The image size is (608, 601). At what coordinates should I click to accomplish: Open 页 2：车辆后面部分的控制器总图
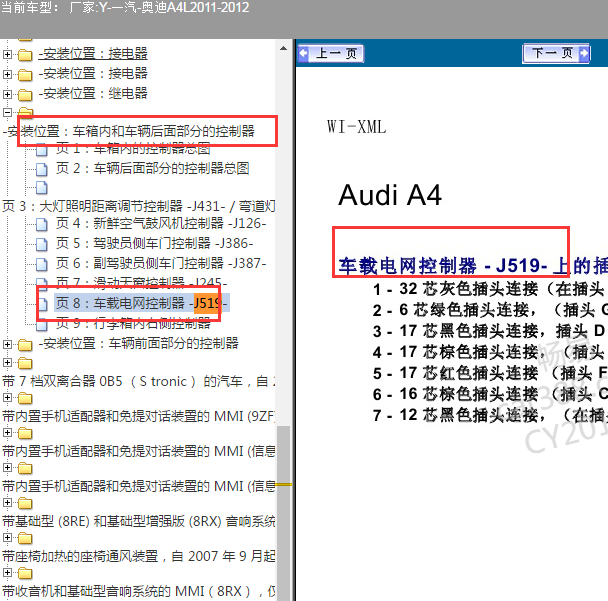coord(152,168)
